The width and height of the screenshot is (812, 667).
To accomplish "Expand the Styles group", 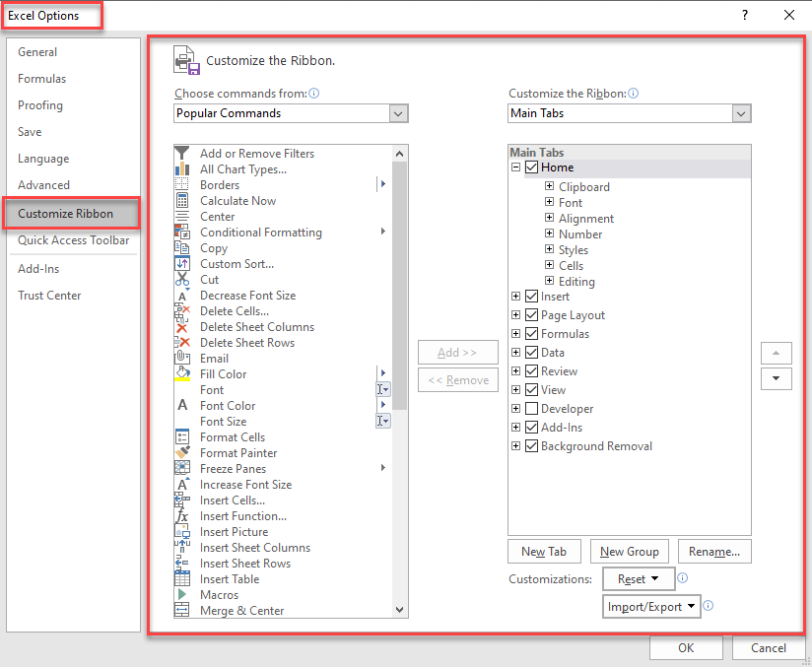I will (x=550, y=249).
